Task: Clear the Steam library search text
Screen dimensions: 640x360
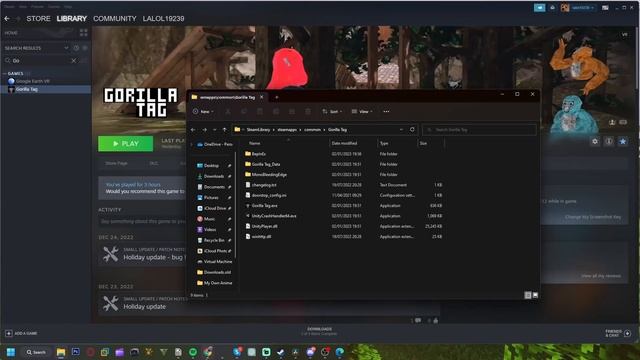Action: (x=73, y=61)
